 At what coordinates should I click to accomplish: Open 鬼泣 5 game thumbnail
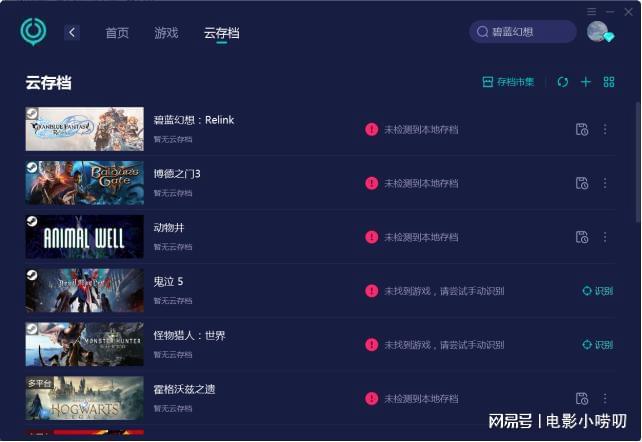[85, 291]
